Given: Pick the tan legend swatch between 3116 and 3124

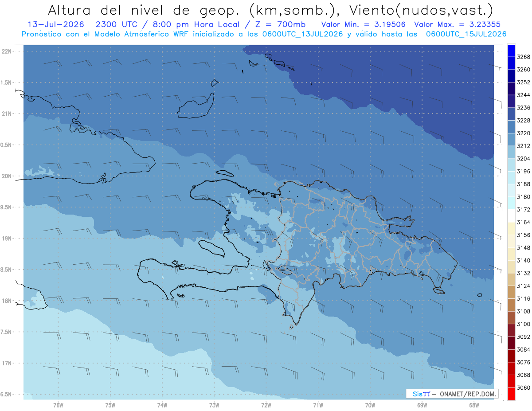Looking at the screenshot, I should (511, 292).
